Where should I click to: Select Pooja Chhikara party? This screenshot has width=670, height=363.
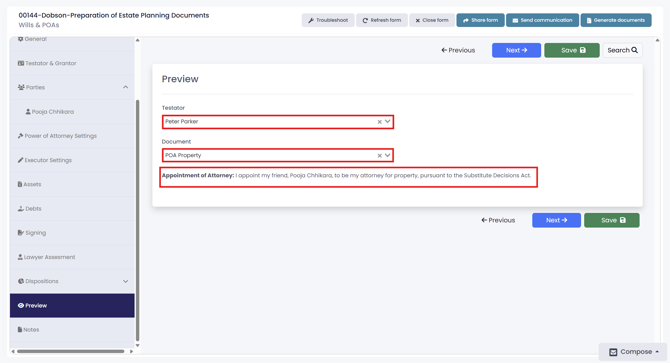(72, 112)
